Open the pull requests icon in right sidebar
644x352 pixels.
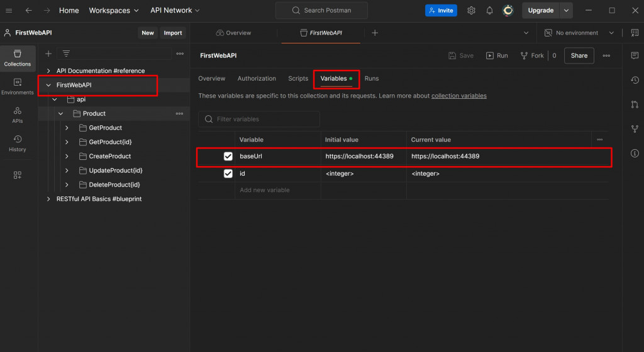point(635,105)
